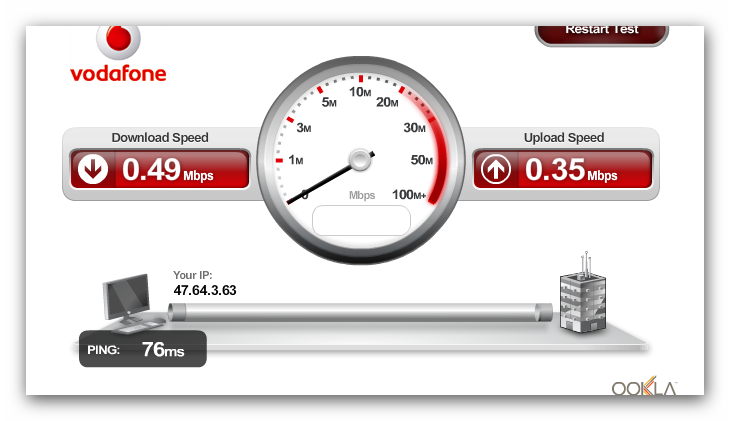Click the upload arrow icon
This screenshot has width=730, height=421.
tap(495, 169)
